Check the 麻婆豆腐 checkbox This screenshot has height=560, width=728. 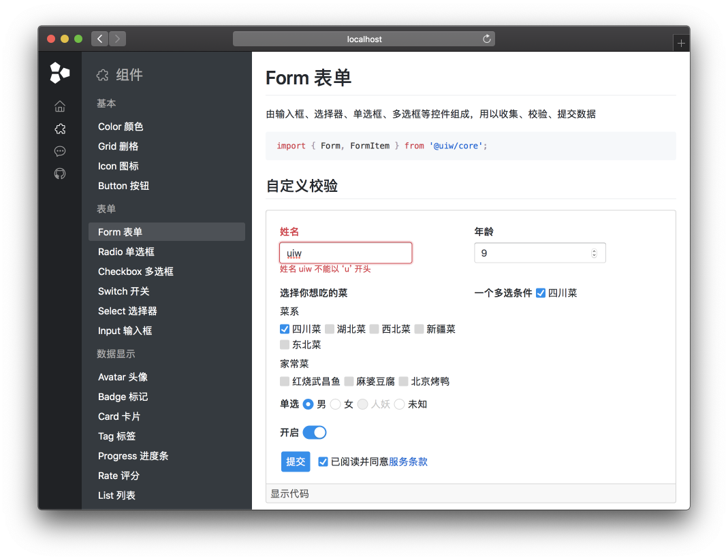click(349, 382)
